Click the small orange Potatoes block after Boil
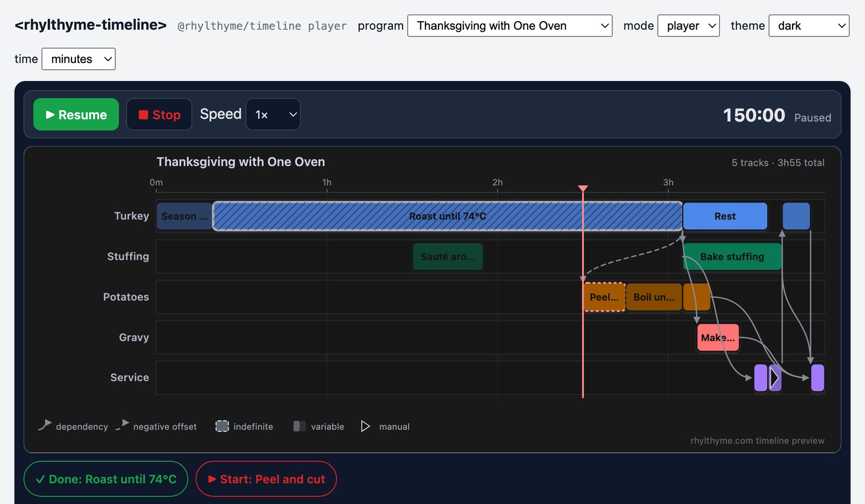The width and height of the screenshot is (865, 504). point(697,297)
